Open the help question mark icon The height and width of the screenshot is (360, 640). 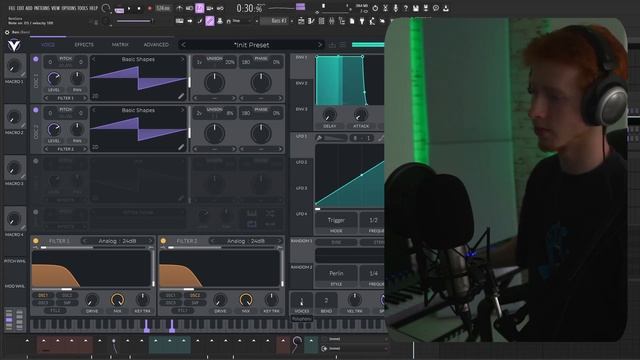pyautogui.click(x=405, y=8)
